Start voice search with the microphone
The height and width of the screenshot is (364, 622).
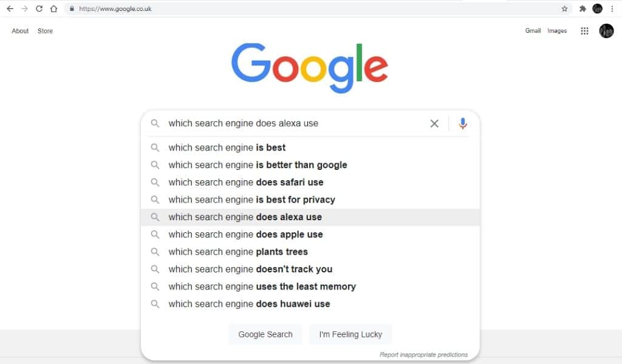coord(462,124)
